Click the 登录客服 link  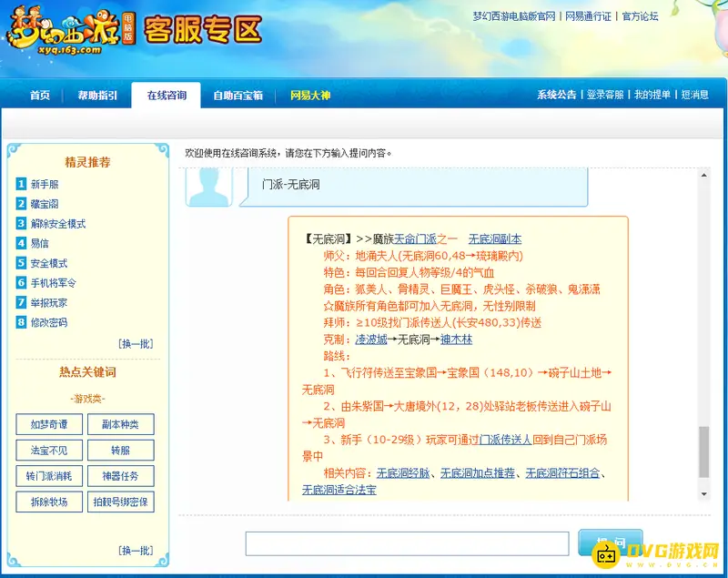[605, 95]
